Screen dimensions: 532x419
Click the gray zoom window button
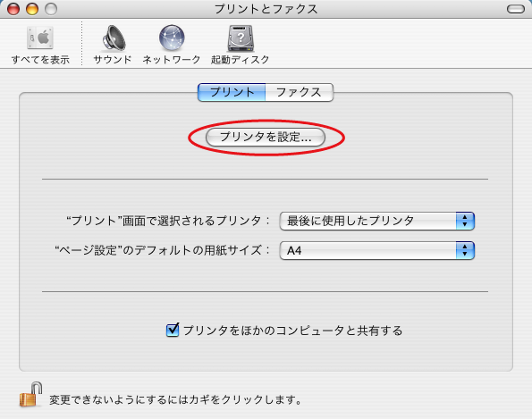[x=51, y=9]
